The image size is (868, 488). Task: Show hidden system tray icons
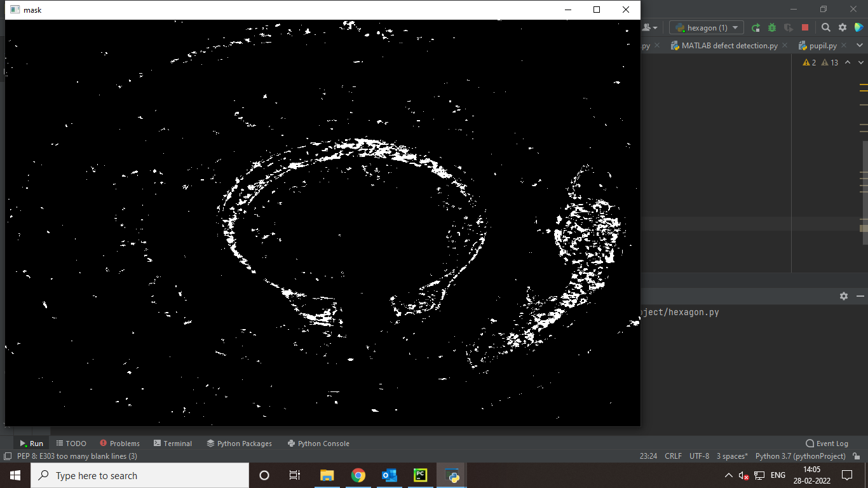point(728,475)
